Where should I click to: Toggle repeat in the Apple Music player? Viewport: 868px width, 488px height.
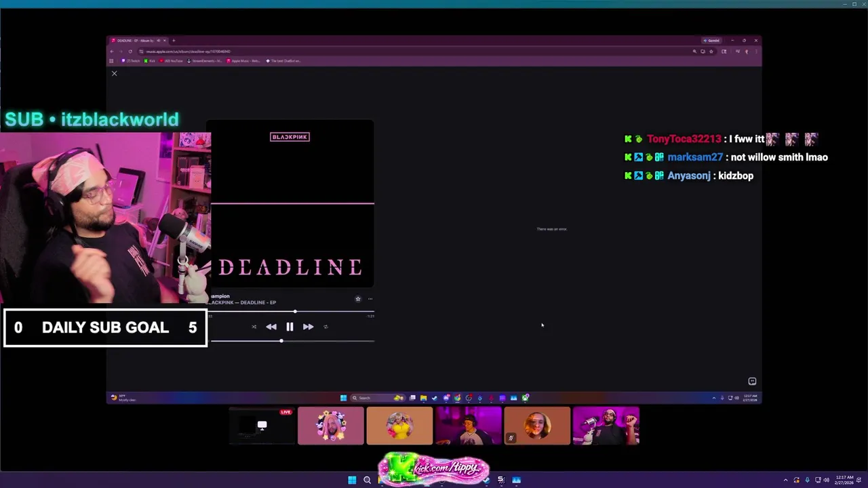pyautogui.click(x=325, y=327)
